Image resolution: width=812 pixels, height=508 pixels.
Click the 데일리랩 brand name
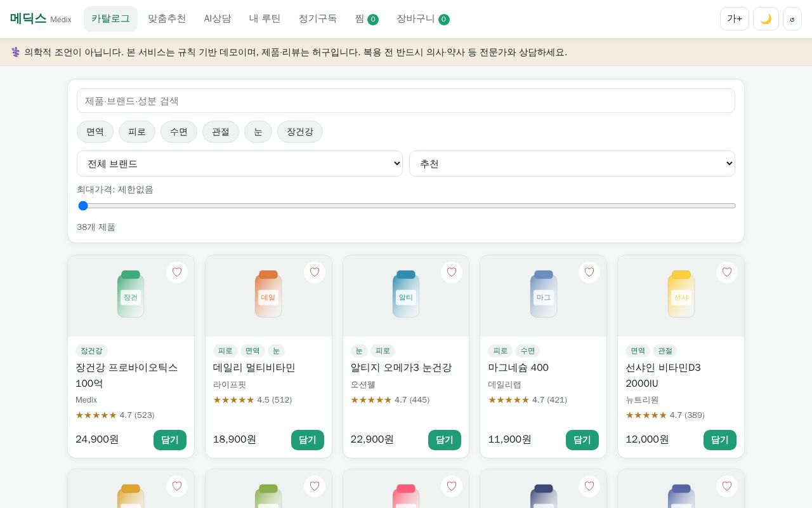[505, 385]
